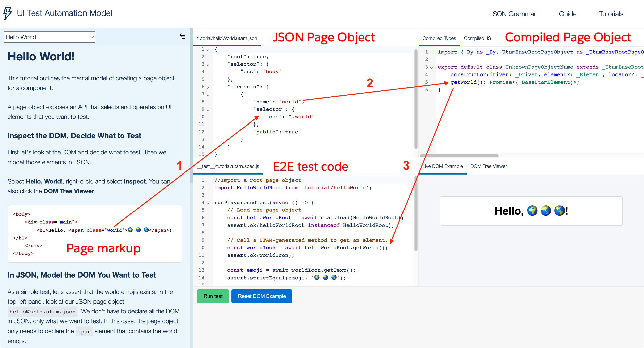Collapse the world selector fold on line 9

point(208,109)
